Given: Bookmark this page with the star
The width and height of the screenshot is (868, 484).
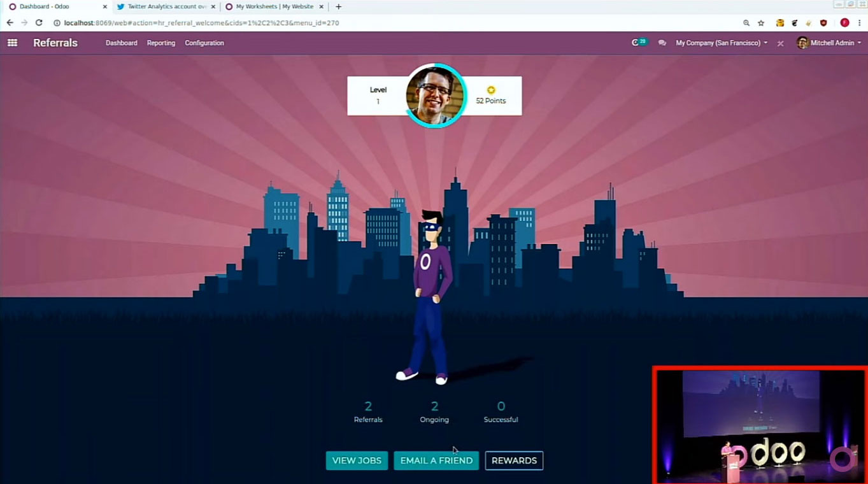Looking at the screenshot, I should pyautogui.click(x=761, y=22).
